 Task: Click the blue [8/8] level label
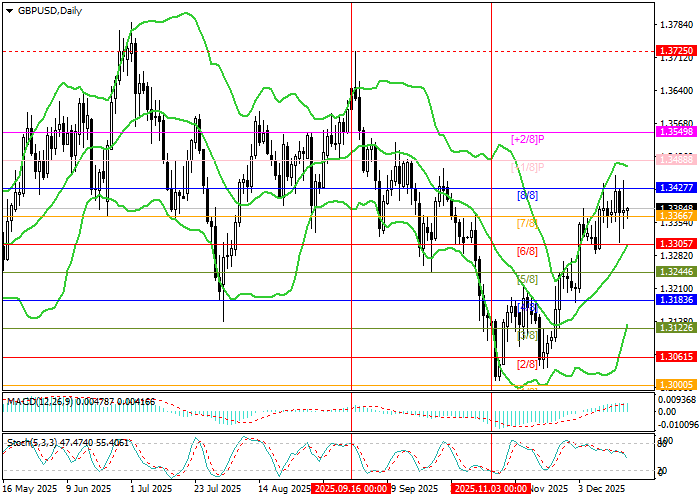pyautogui.click(x=527, y=195)
